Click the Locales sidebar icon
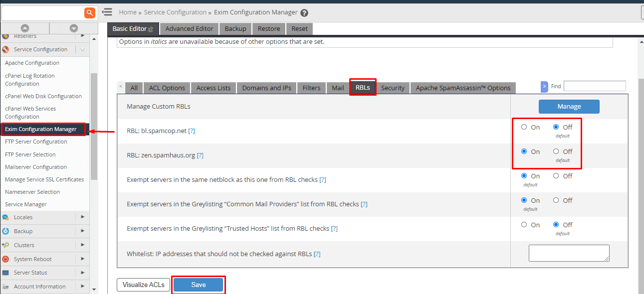This screenshot has height=294, width=644. [5, 217]
